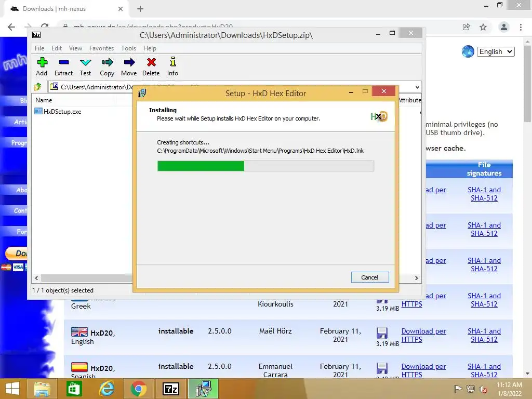Image resolution: width=532 pixels, height=399 pixels.
Task: Open the 7-Zip Favorites menu
Action: pos(101,48)
